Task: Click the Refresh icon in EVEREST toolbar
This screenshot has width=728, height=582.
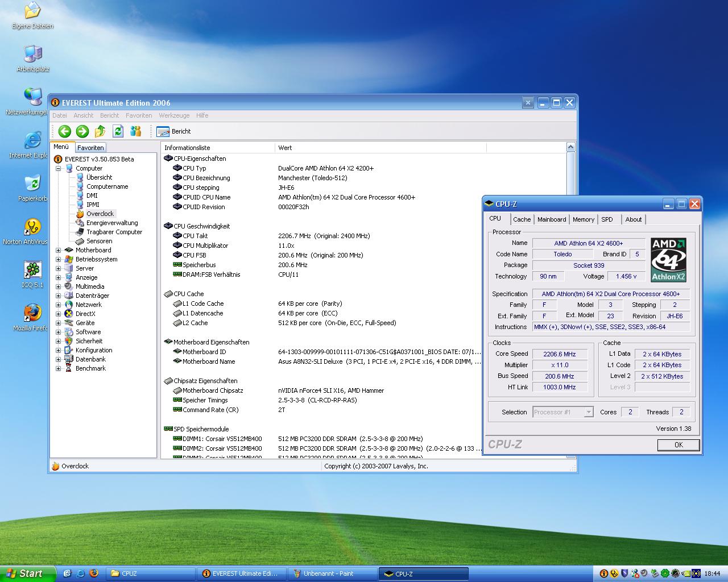Action: click(118, 131)
